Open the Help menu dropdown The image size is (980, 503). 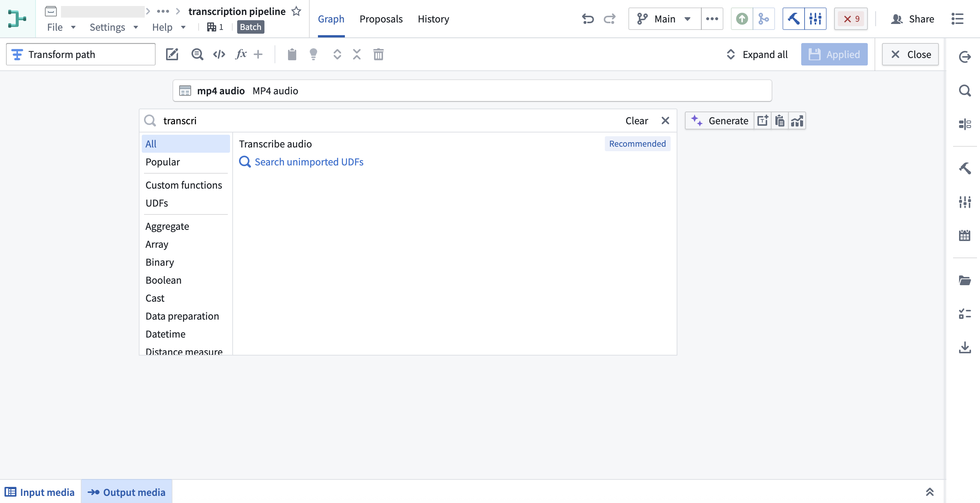click(x=169, y=27)
